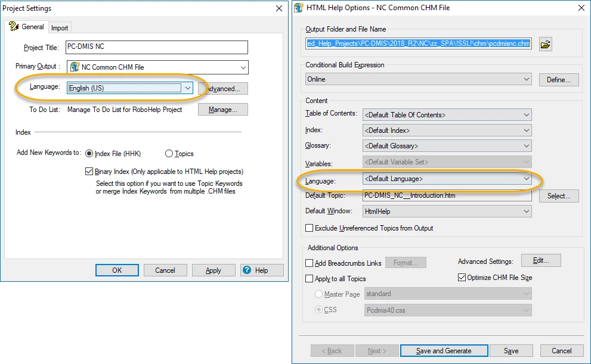
Task: Click the Project Title input field
Action: click(x=156, y=47)
